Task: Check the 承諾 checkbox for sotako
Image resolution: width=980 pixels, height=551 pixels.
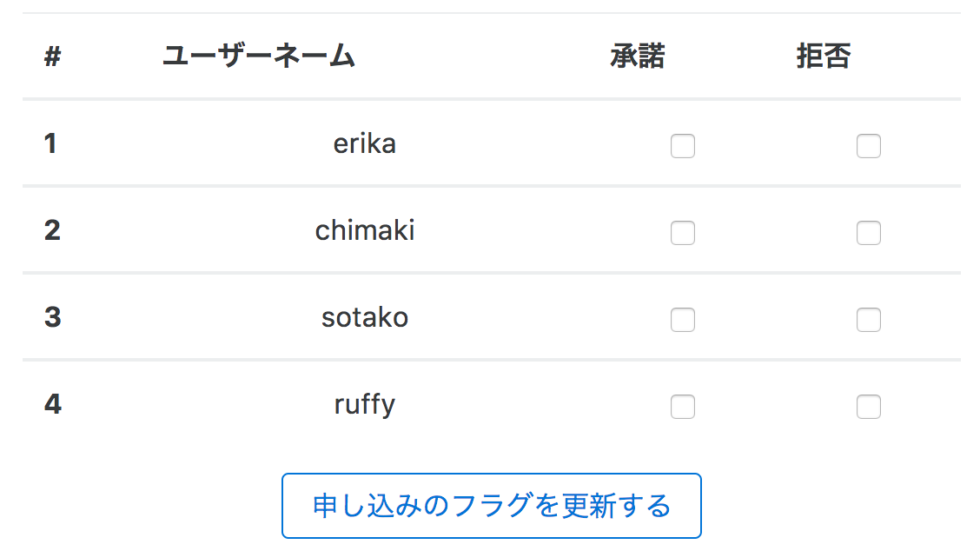Action: [683, 320]
